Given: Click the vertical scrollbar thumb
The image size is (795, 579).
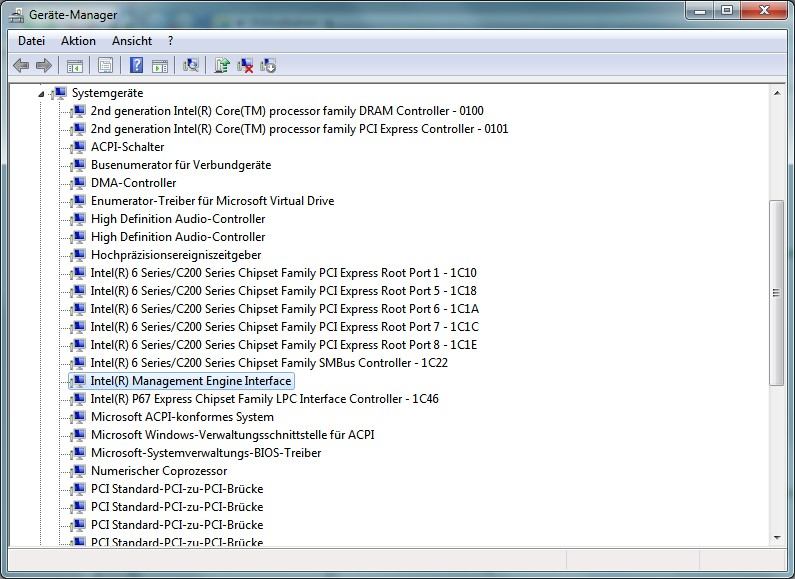Looking at the screenshot, I should pos(776,293).
